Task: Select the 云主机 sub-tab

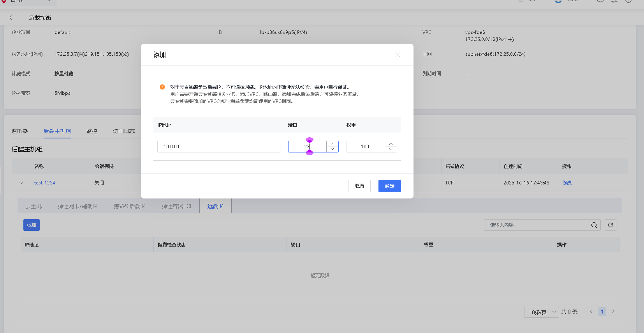Action: click(33, 206)
